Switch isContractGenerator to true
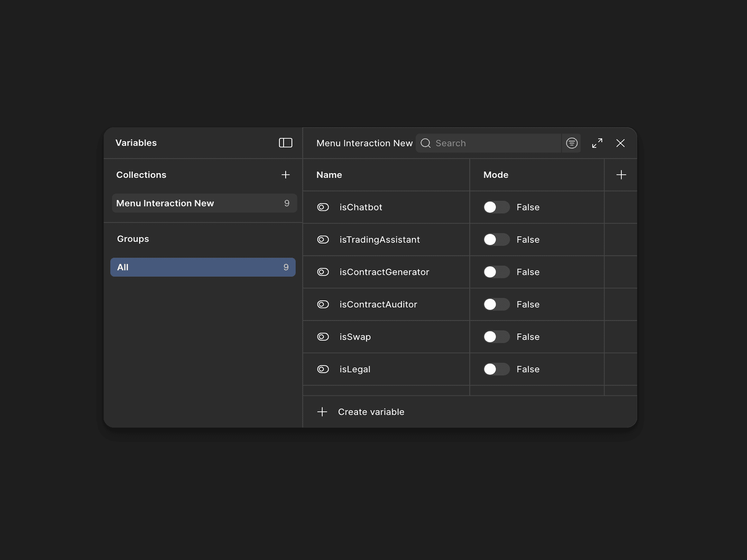This screenshot has height=560, width=747. 496,272
